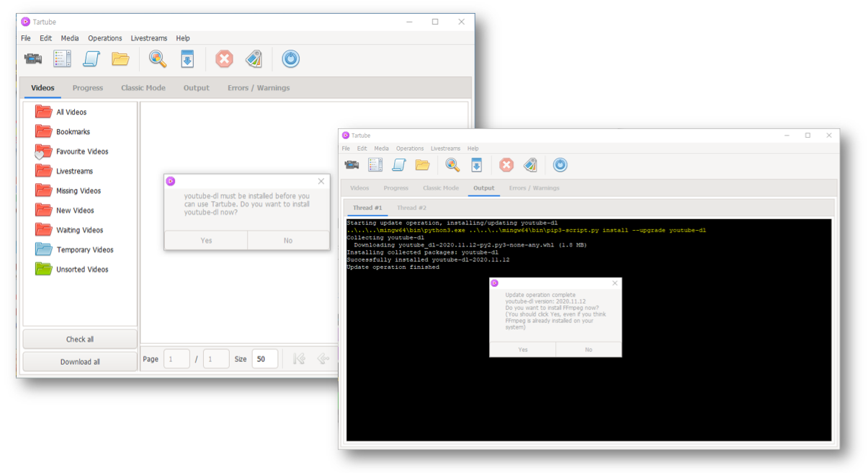Viewport: 868px width, 473px height.
Task: Select the Waiting Videos folder
Action: [x=79, y=230]
